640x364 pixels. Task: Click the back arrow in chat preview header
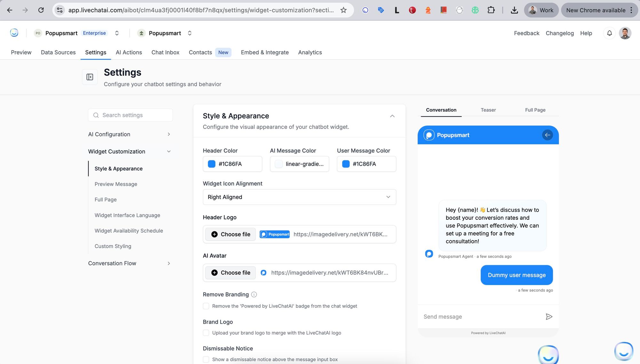pyautogui.click(x=548, y=135)
